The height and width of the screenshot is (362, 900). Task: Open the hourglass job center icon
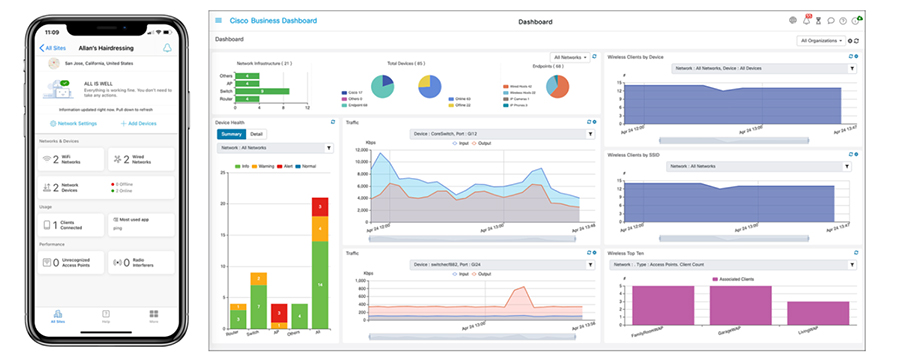818,21
